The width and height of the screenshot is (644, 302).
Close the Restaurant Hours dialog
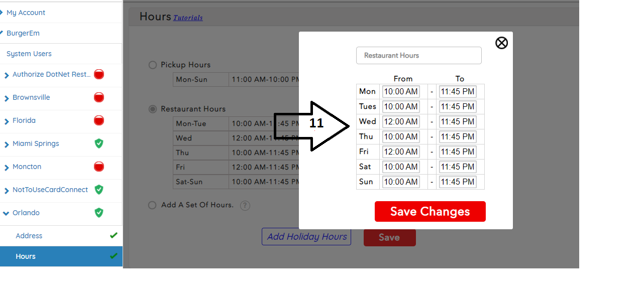[x=501, y=43]
